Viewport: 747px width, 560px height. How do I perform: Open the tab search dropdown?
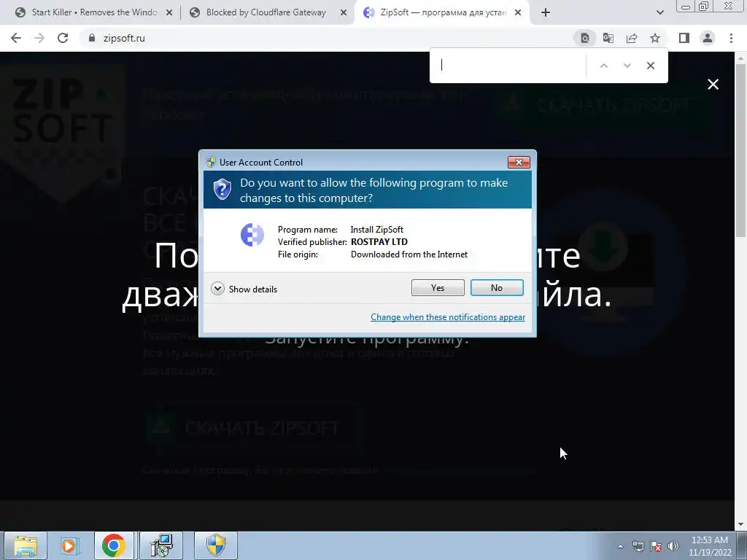pos(659,13)
